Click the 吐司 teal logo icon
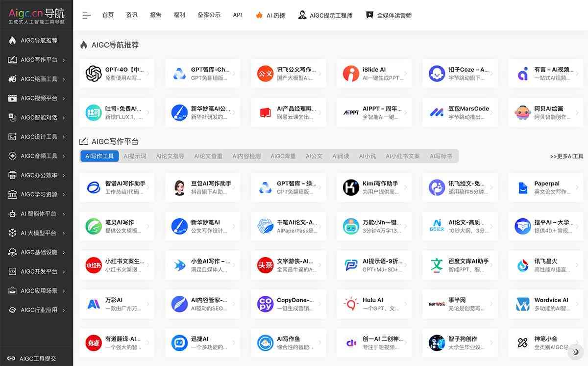Image resolution: width=588 pixels, height=366 pixels. coord(94,112)
